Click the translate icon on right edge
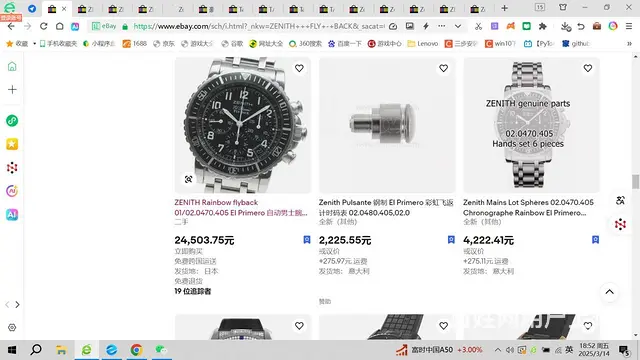This screenshot has width=640, height=360. (x=620, y=200)
